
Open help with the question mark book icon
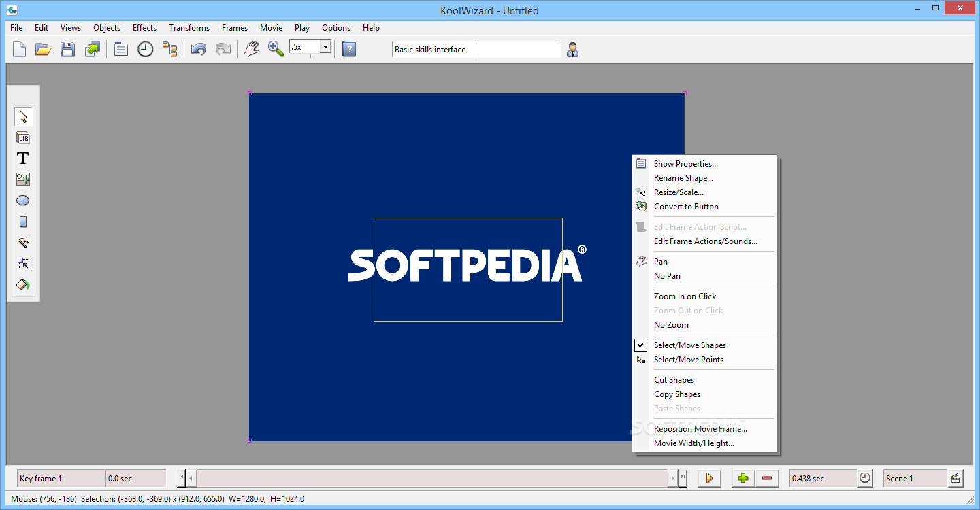coord(349,49)
